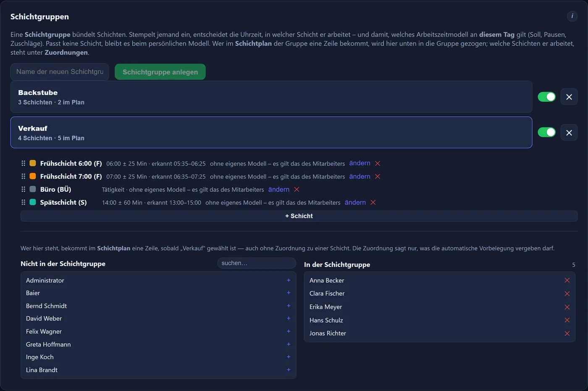The width and height of the screenshot is (588, 391).
Task: Focus the suchen… employee search field
Action: coord(257,263)
